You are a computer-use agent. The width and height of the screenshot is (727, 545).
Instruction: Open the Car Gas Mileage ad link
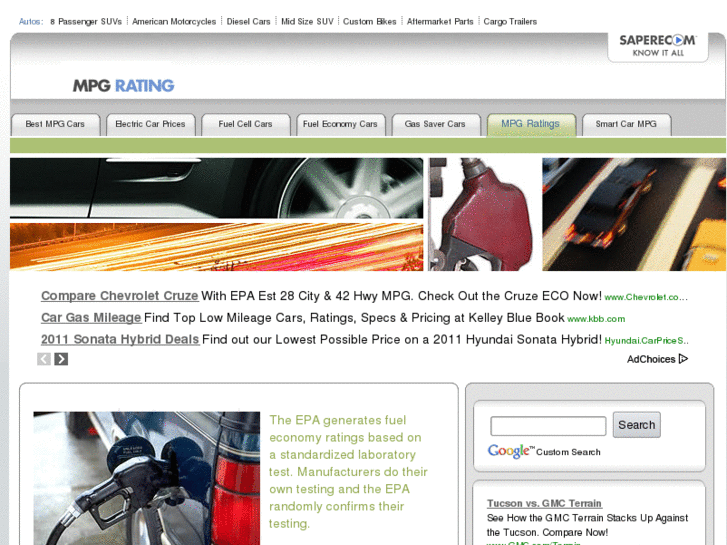click(x=91, y=318)
